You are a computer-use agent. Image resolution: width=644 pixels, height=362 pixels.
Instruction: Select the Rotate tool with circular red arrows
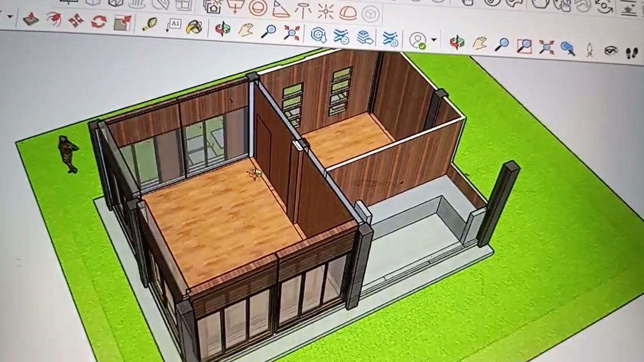point(99,22)
